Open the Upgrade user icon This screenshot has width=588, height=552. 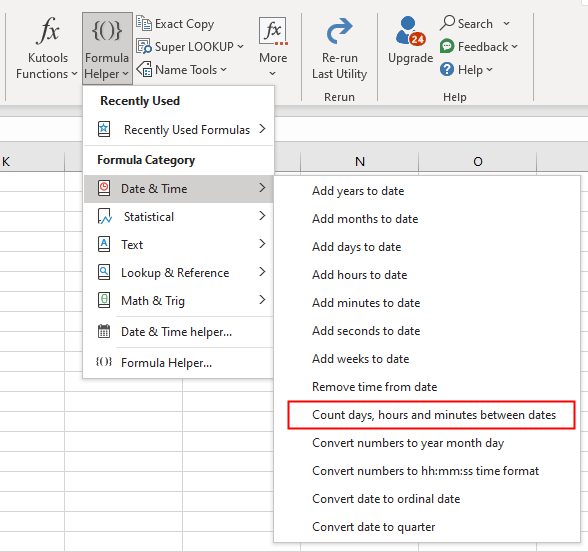(410, 31)
